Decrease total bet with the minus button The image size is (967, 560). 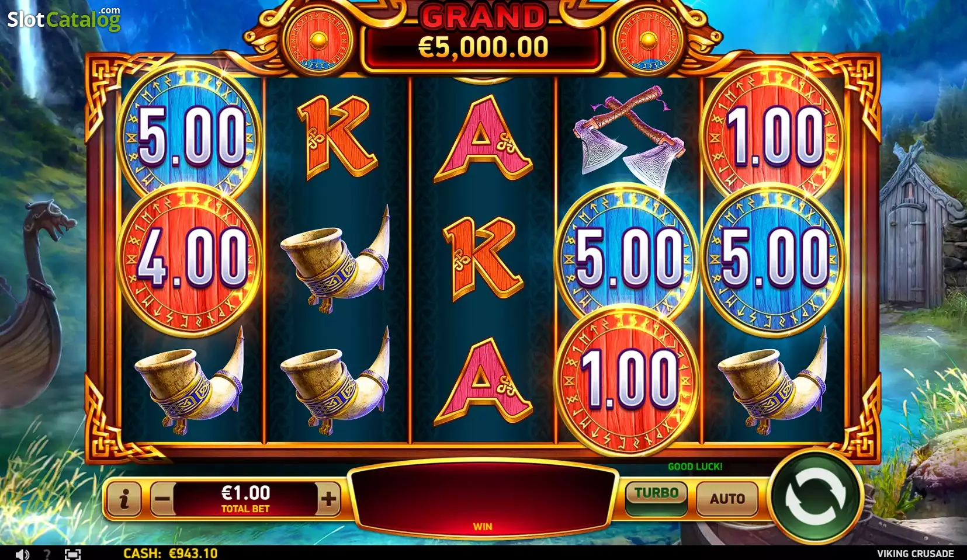coord(162,499)
